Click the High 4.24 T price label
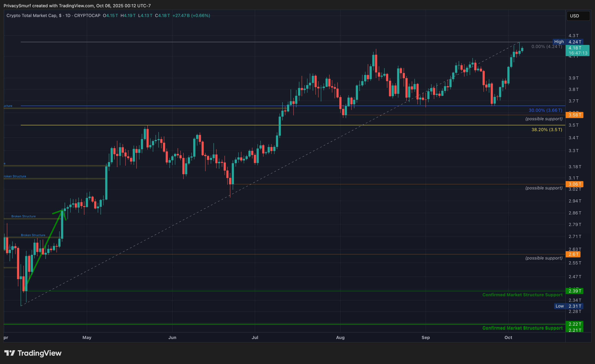 568,42
